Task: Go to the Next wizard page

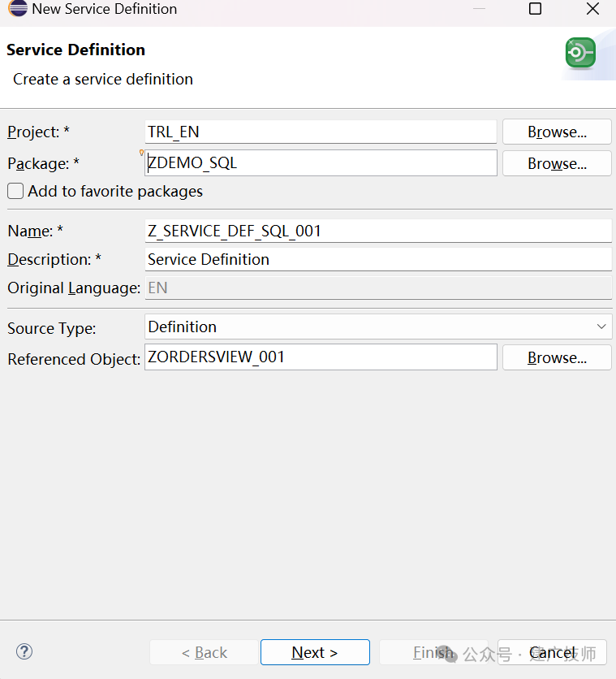Action: tap(315, 652)
